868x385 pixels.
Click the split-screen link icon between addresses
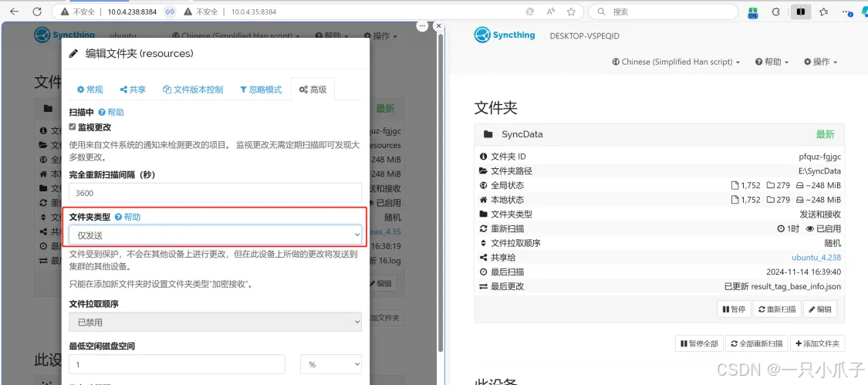[170, 12]
